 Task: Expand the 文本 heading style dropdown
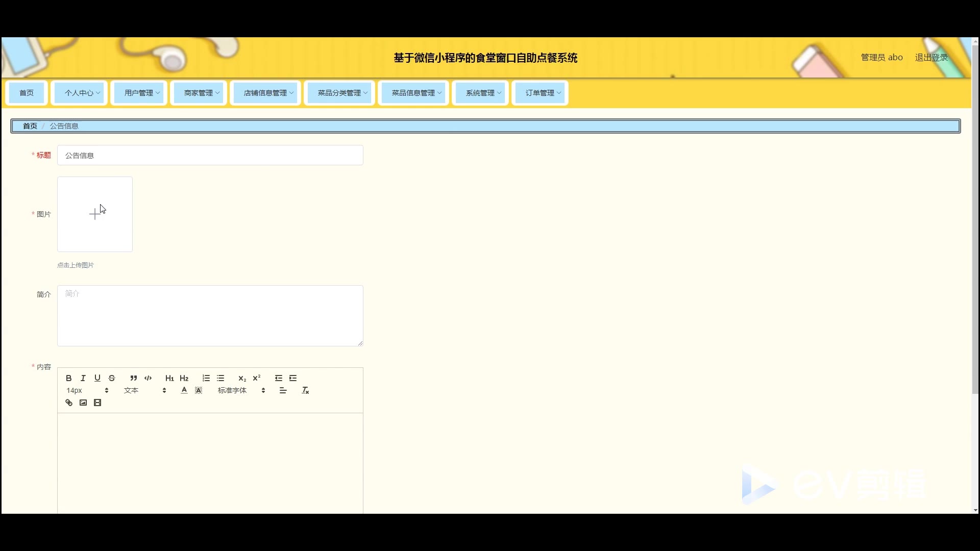(145, 390)
